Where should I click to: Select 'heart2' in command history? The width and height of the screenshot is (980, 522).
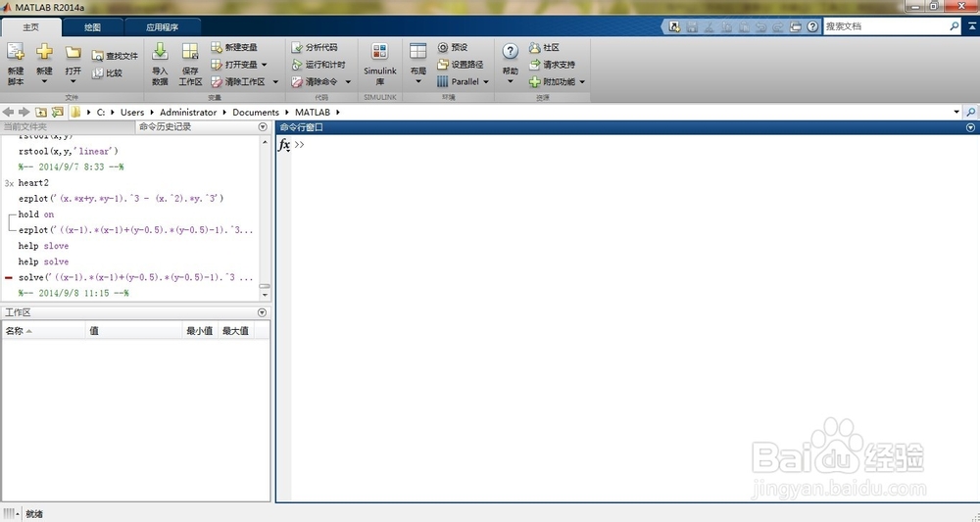tap(33, 183)
